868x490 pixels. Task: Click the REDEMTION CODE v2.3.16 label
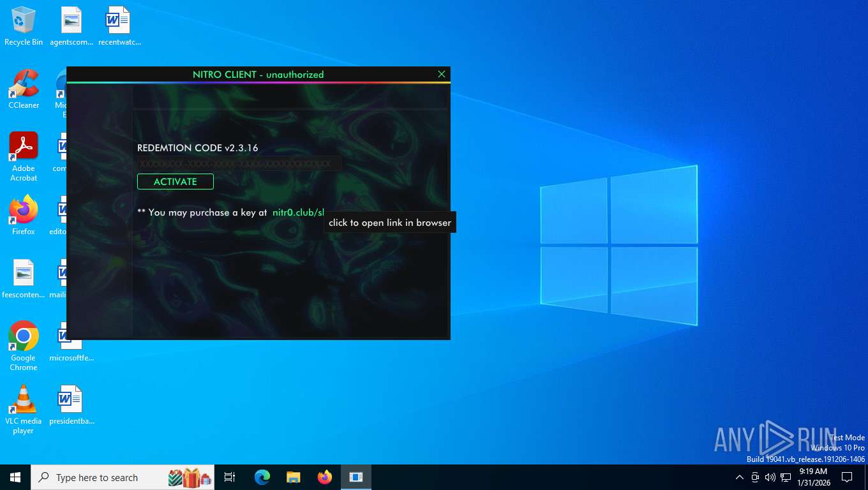[198, 148]
